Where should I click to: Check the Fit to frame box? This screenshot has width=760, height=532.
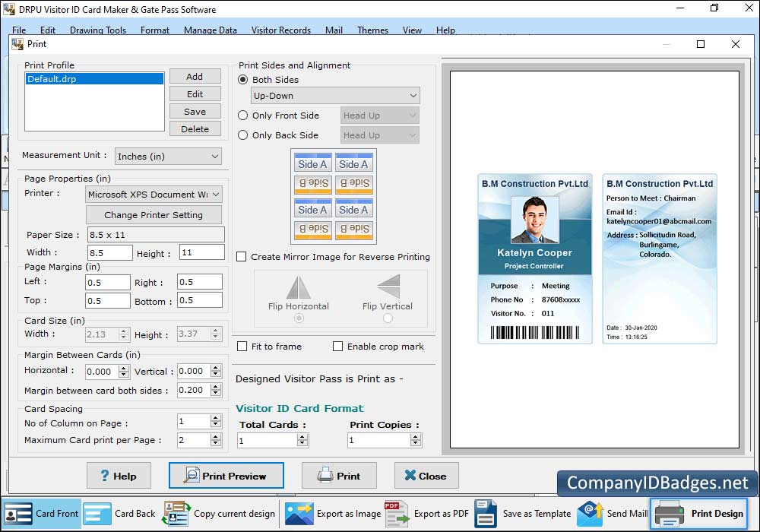pos(242,347)
